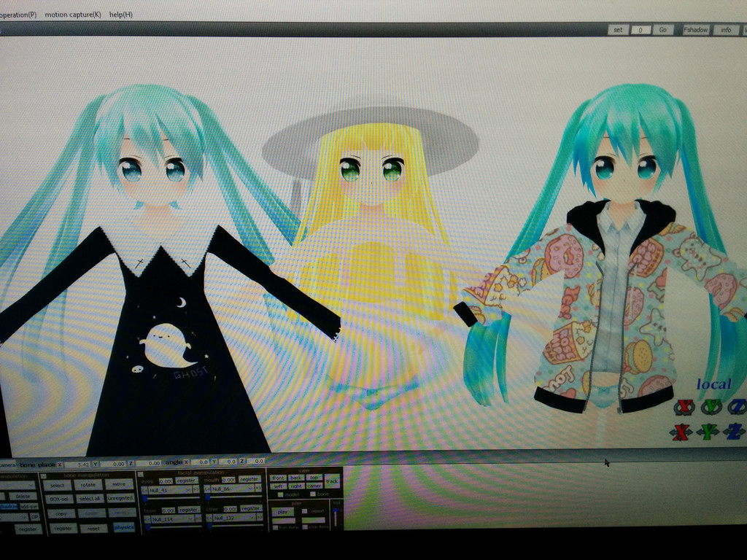Register the brow morph value

tap(189, 510)
